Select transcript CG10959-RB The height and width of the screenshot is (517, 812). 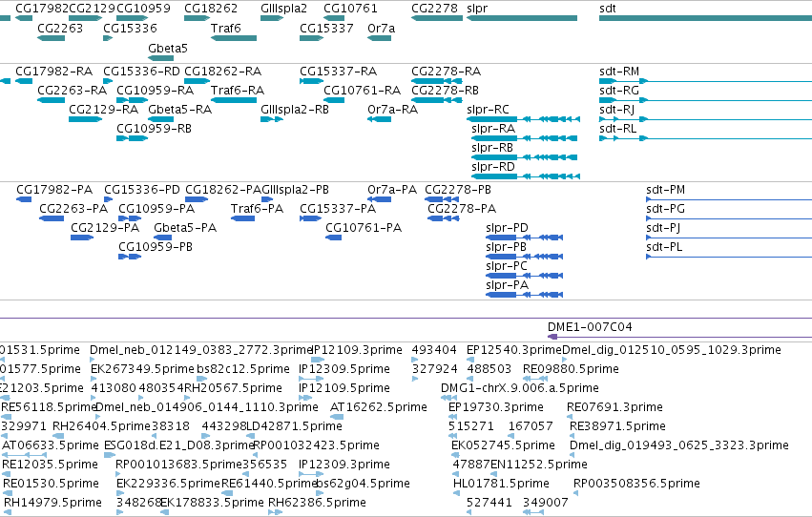pos(132,138)
